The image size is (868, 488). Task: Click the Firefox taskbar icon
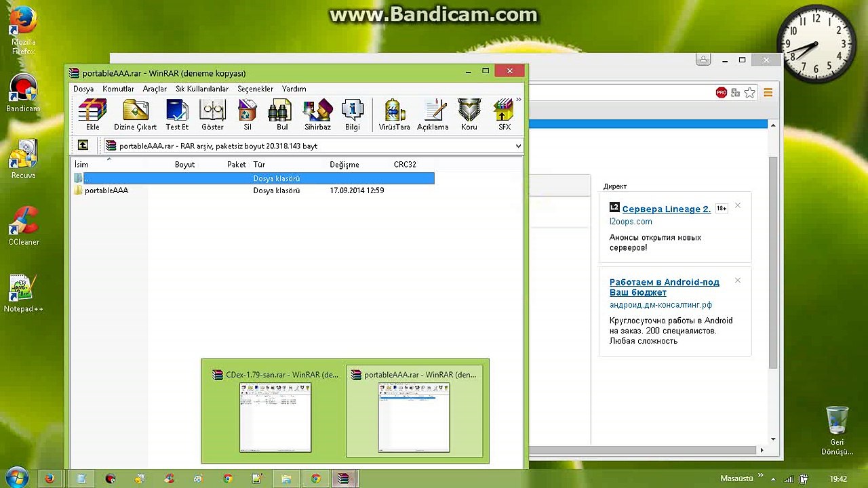coord(50,479)
